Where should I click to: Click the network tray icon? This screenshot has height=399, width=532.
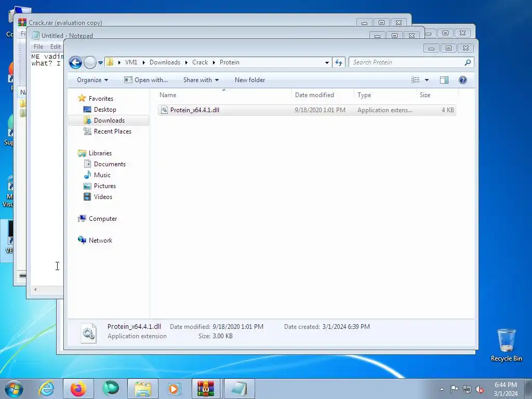click(467, 389)
